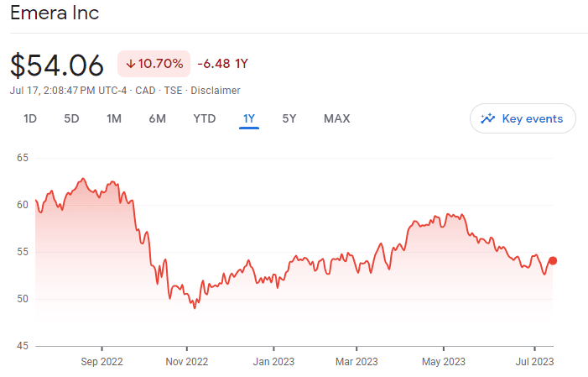Show the 1M chart range
The width and height of the screenshot is (588, 377).
[114, 118]
